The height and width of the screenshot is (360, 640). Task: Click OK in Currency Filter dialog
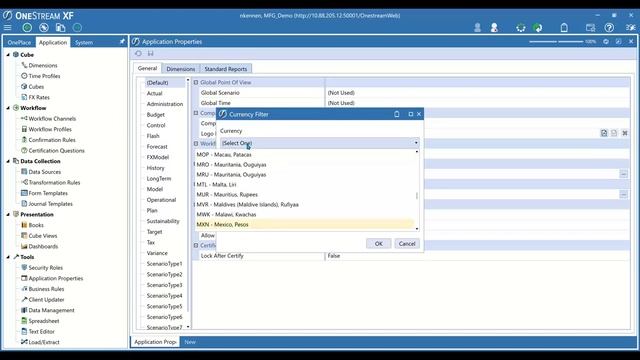tap(378, 244)
